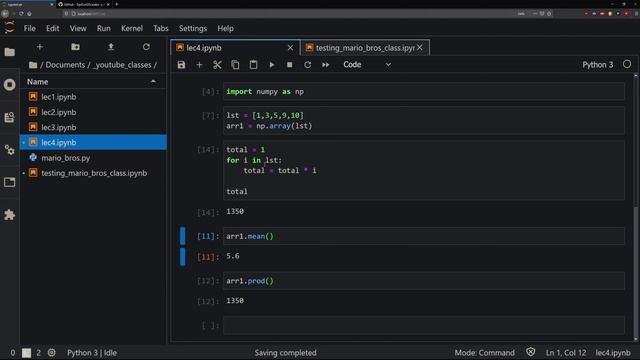The image size is (640, 360).
Task: Restart kernel and run all cells
Action: tap(325, 64)
